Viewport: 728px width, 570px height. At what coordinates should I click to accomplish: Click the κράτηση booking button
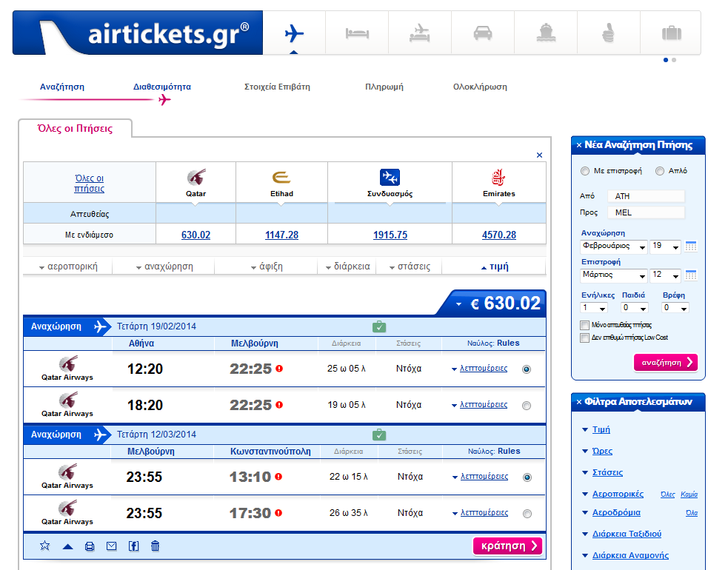pyautogui.click(x=508, y=546)
